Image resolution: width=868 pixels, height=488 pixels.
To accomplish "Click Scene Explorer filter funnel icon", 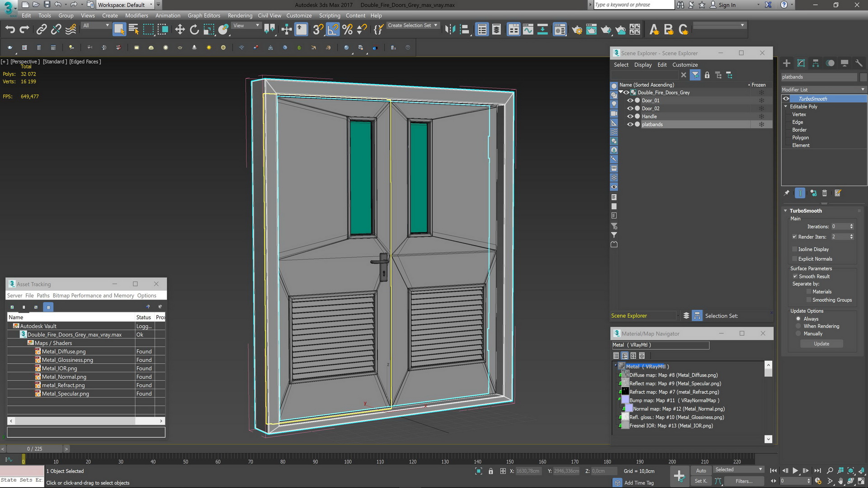I will pyautogui.click(x=695, y=75).
